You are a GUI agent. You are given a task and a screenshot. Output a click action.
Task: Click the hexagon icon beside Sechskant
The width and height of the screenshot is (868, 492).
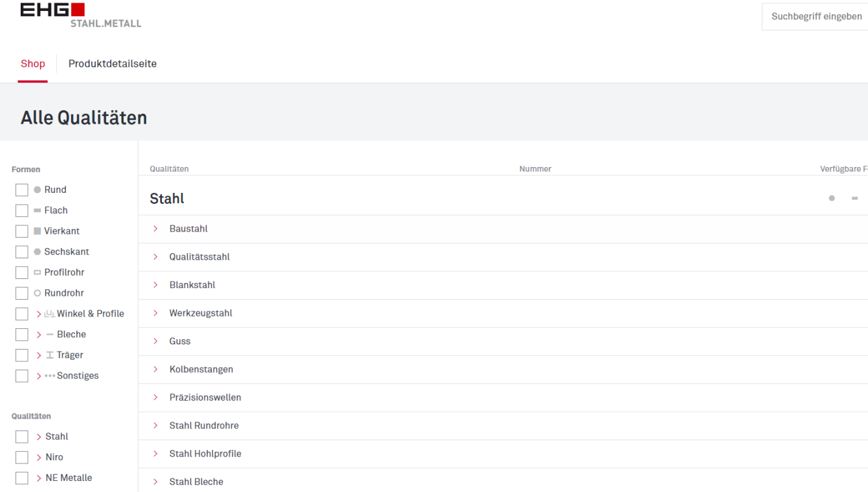[x=37, y=252]
